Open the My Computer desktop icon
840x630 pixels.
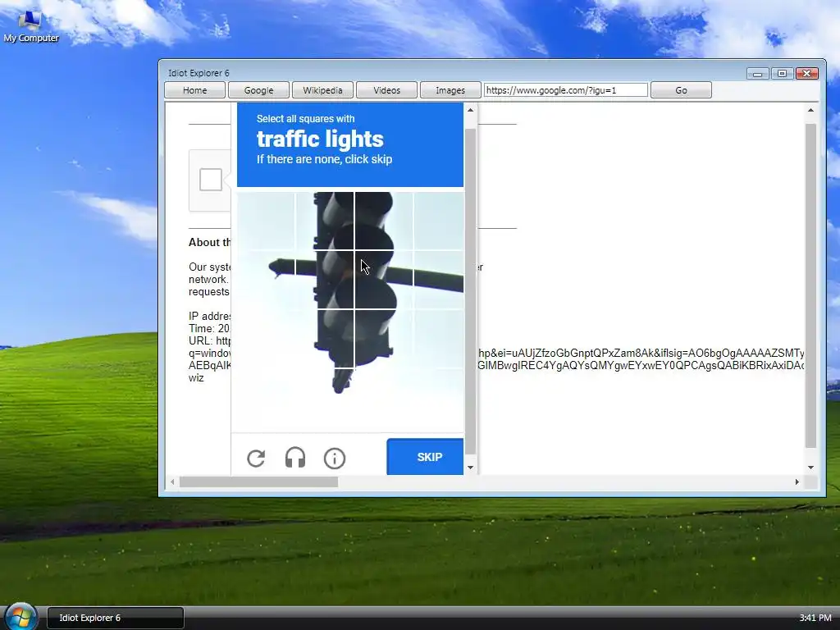pos(30,27)
